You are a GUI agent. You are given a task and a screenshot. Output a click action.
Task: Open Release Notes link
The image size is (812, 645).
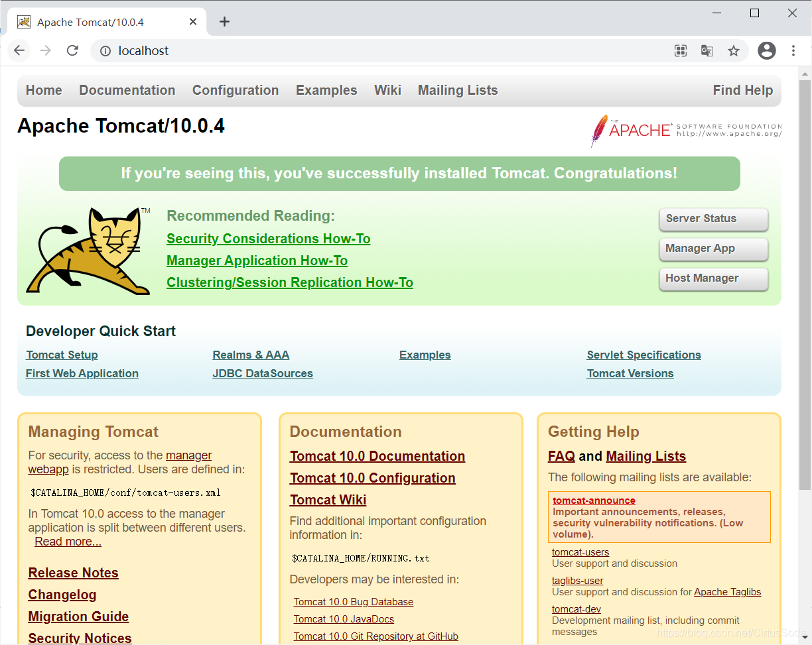click(x=74, y=573)
